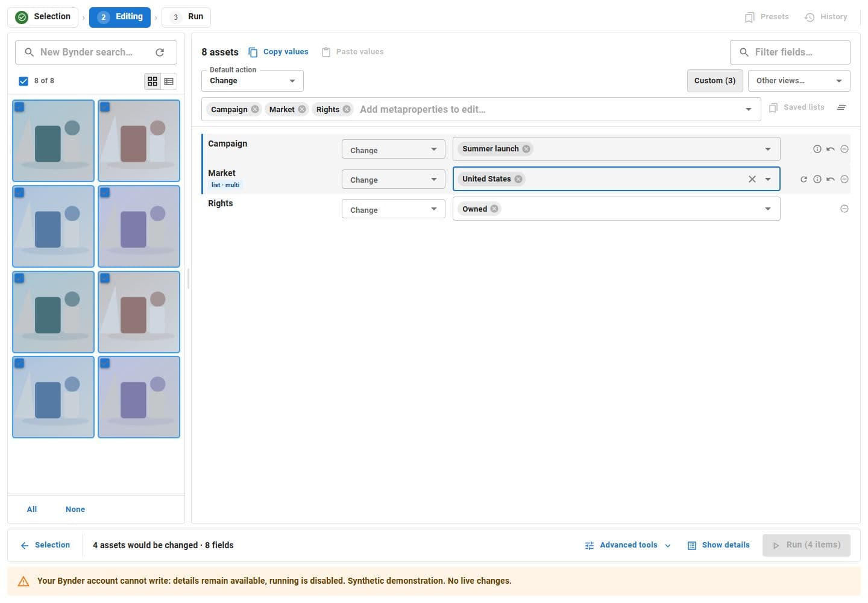
Task: Remove the Campaign metaproperty chip
Action: 255,109
